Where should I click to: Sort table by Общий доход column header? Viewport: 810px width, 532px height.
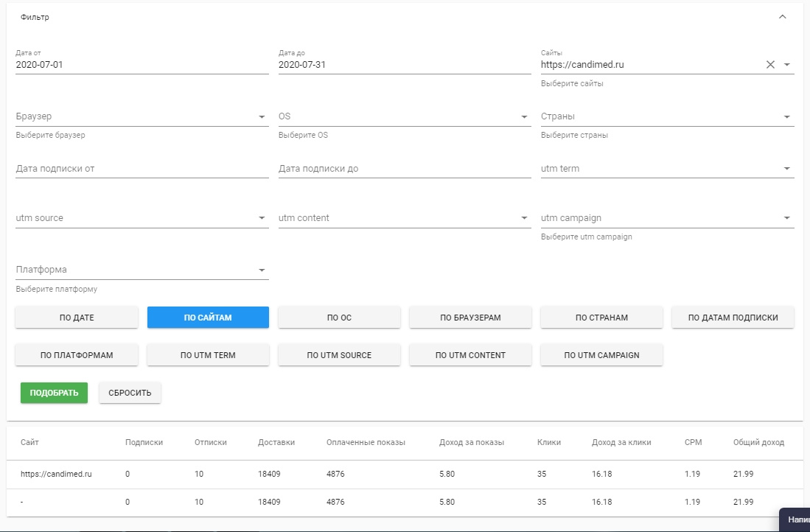point(758,443)
